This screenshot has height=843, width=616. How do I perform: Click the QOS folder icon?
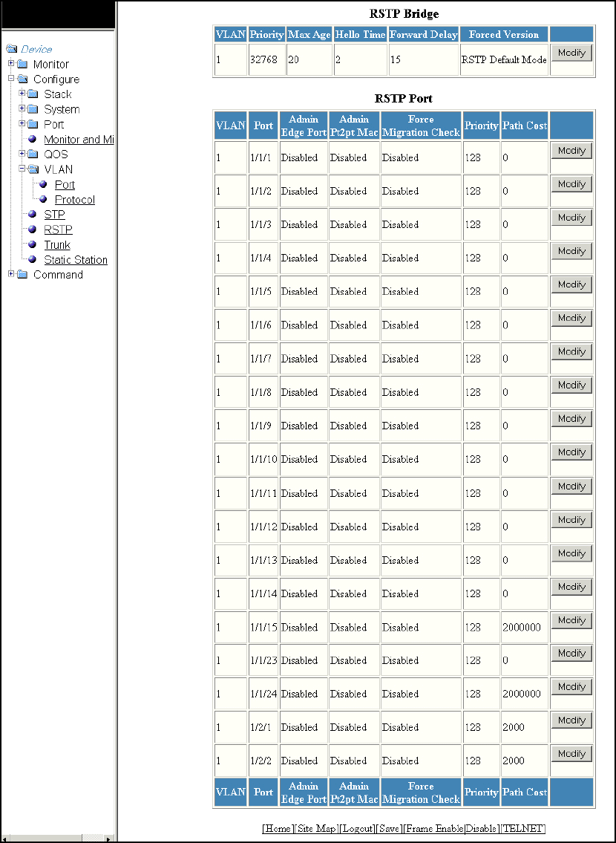tap(33, 154)
